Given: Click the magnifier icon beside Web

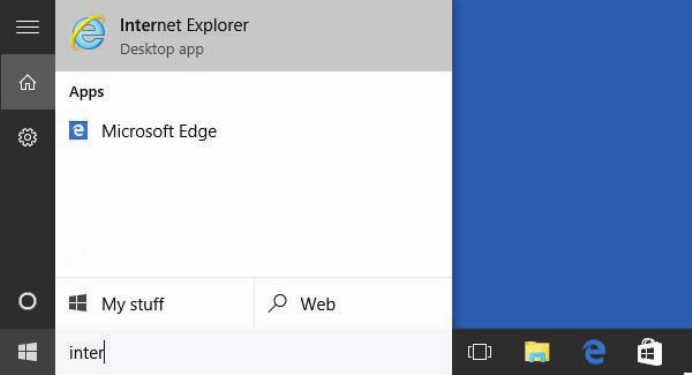Looking at the screenshot, I should pos(278,304).
